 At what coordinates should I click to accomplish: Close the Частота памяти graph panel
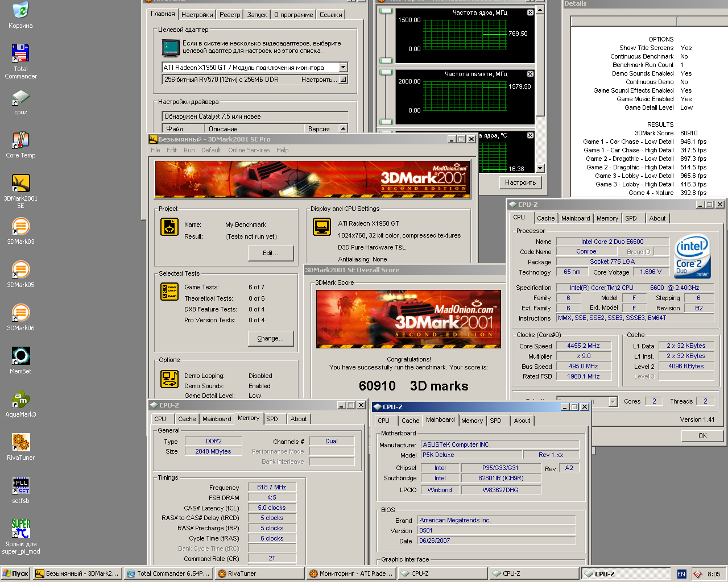point(530,74)
